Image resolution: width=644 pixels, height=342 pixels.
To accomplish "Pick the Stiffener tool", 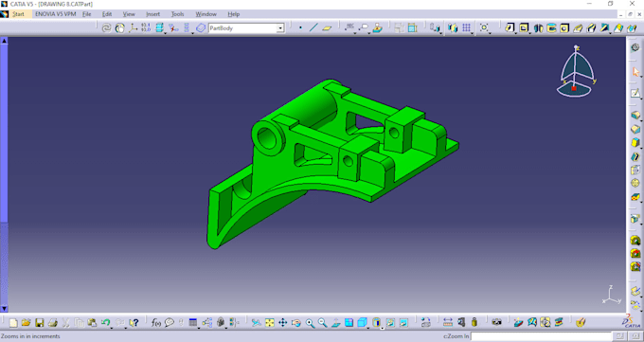I will click(605, 28).
